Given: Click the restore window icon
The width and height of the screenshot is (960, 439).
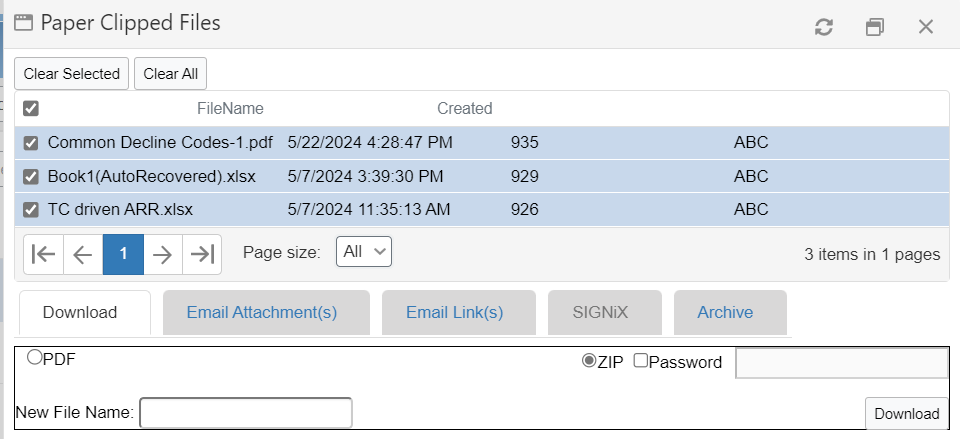Looking at the screenshot, I should coord(875,27).
